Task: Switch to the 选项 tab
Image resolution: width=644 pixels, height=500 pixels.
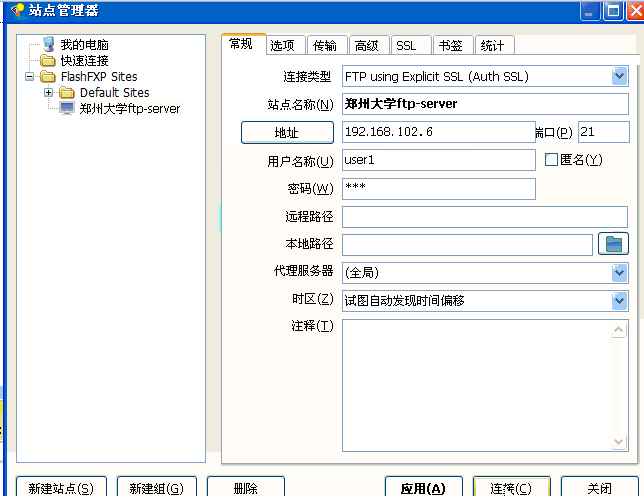Action: point(286,45)
